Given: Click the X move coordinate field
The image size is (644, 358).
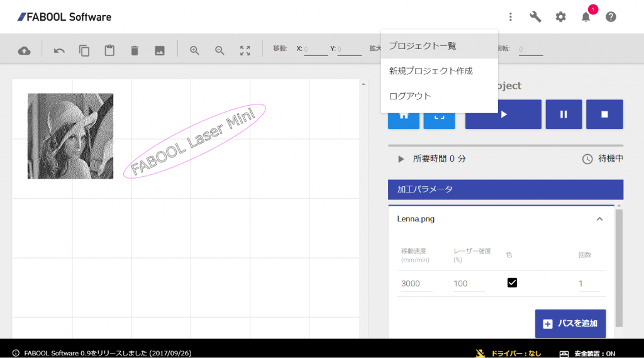Looking at the screenshot, I should coord(316,49).
